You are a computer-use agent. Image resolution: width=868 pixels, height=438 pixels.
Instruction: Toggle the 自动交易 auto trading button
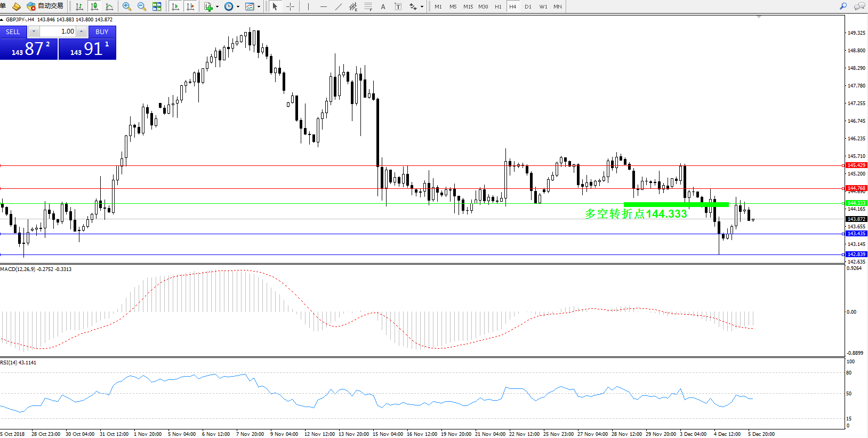(x=45, y=6)
